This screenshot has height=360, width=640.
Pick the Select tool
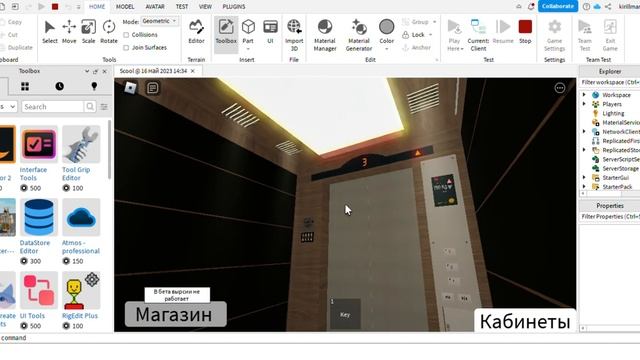coord(49,32)
